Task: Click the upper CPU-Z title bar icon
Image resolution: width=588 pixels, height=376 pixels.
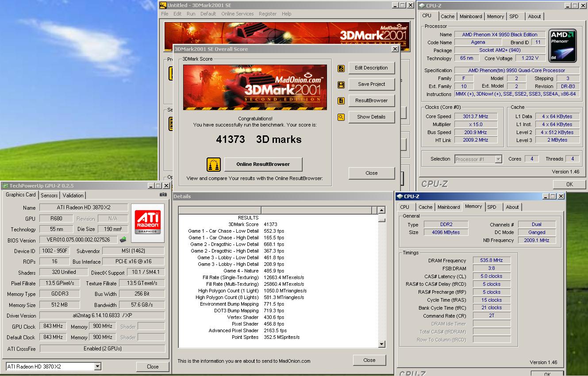Action: (422, 6)
